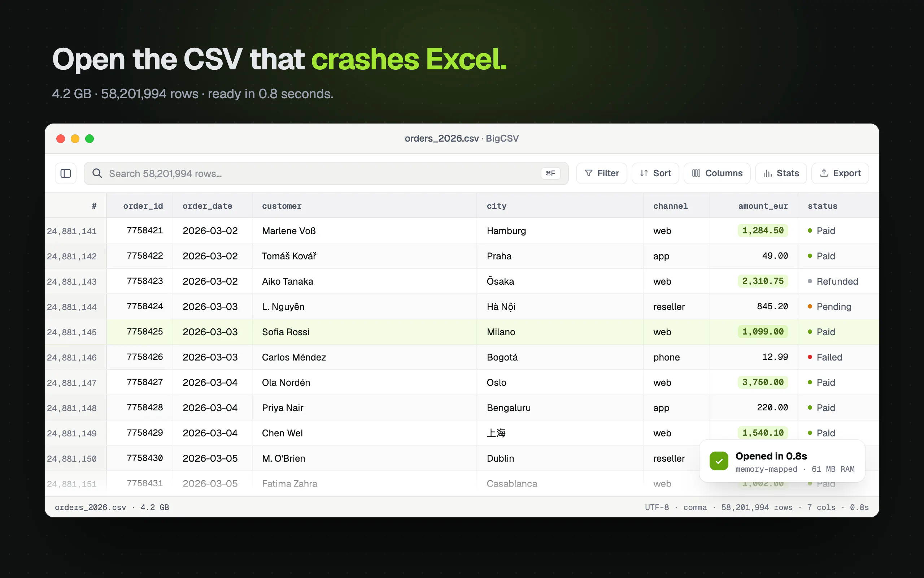Viewport: 924px width, 578px height.
Task: Toggle the sidebar panel icon
Action: coord(66,173)
